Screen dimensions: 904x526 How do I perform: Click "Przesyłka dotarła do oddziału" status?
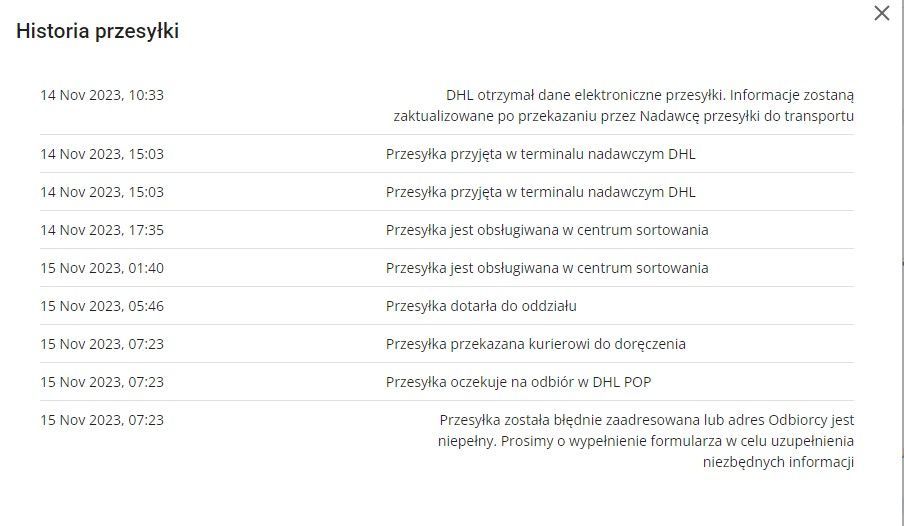click(481, 306)
